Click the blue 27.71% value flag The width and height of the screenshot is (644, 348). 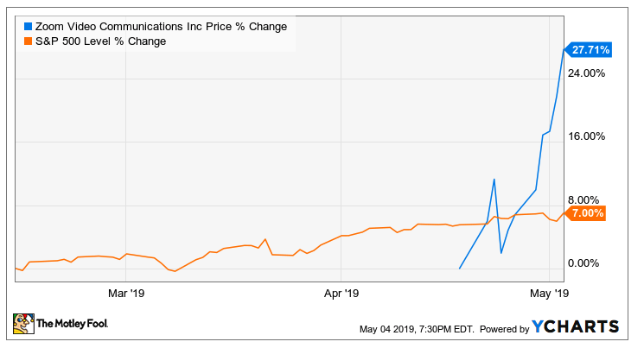tap(590, 50)
